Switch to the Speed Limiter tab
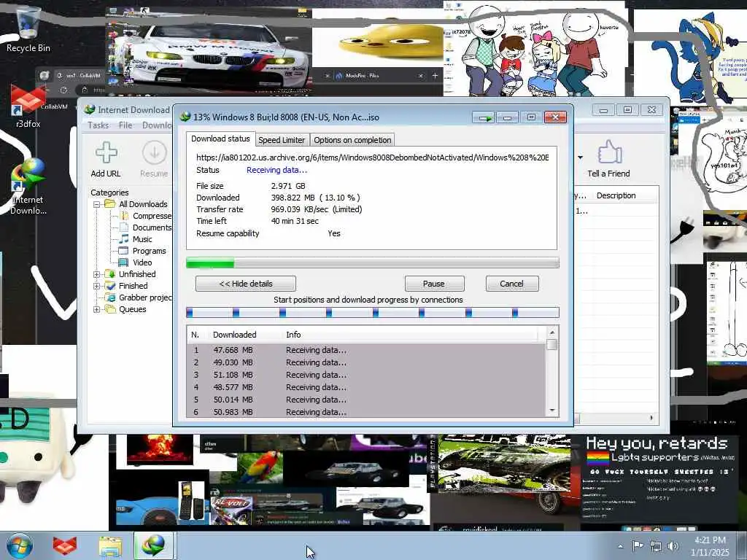747x560 pixels. click(282, 140)
